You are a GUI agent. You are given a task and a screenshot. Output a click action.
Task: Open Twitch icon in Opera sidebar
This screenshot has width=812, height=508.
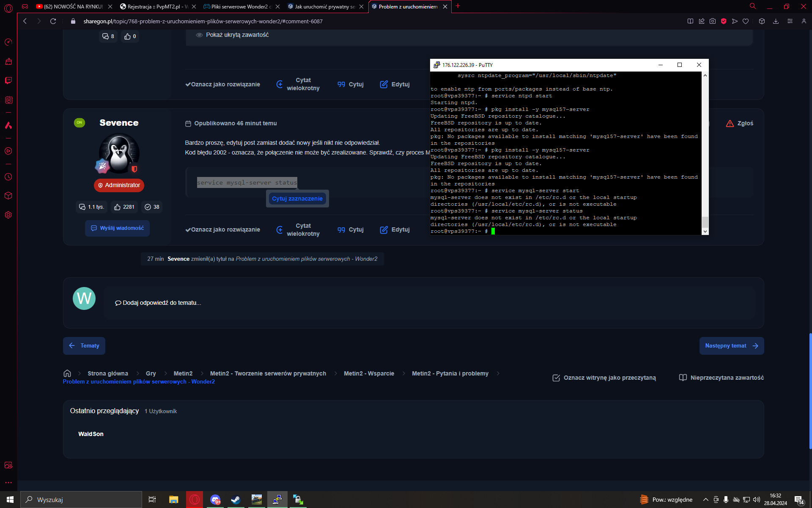(x=8, y=80)
